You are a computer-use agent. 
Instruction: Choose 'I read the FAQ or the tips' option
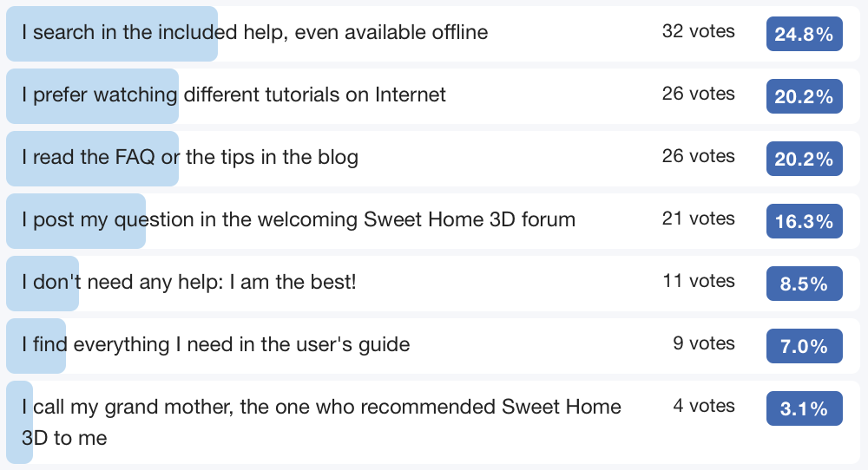189,157
